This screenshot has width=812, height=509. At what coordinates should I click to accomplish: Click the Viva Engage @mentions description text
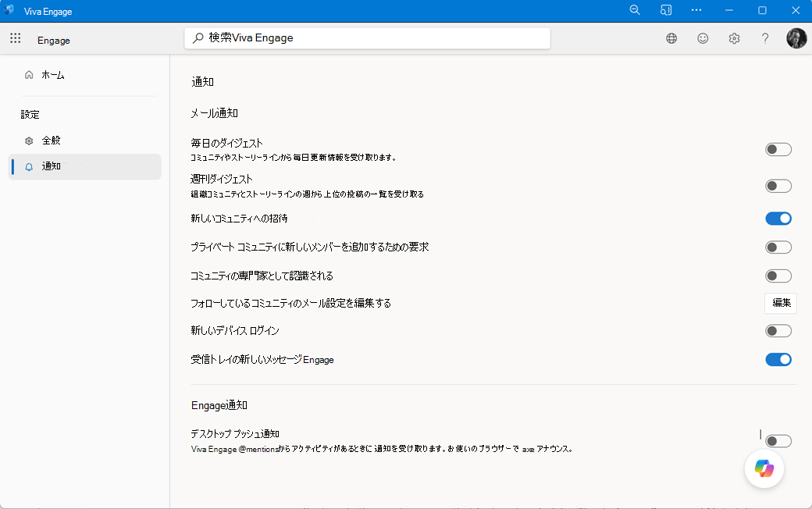pos(382,449)
